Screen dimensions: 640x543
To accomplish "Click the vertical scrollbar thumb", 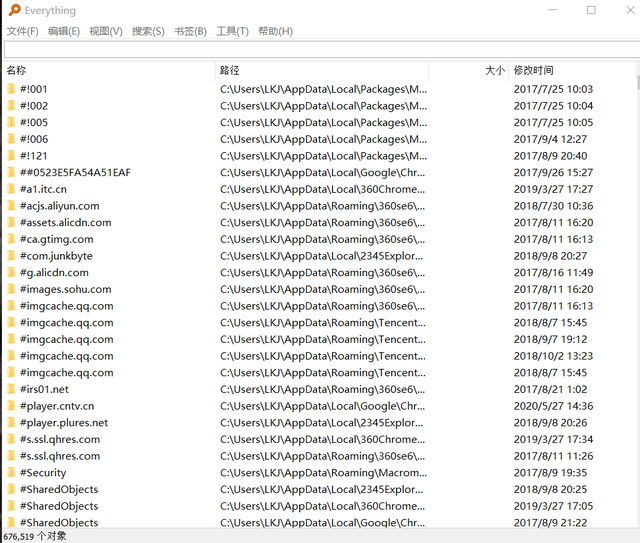I will pos(638,82).
